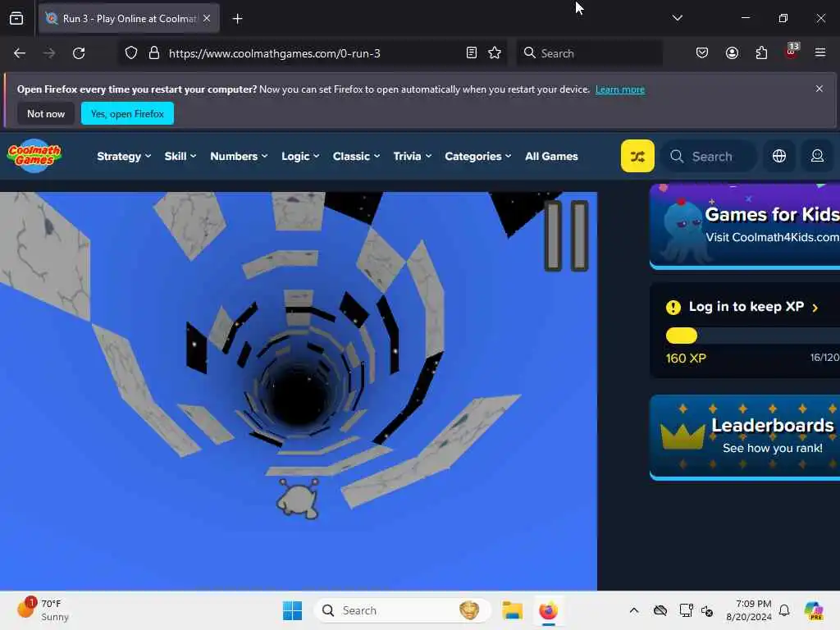Screen dimensions: 840x630
Task: Click the Not now button
Action: click(x=46, y=113)
